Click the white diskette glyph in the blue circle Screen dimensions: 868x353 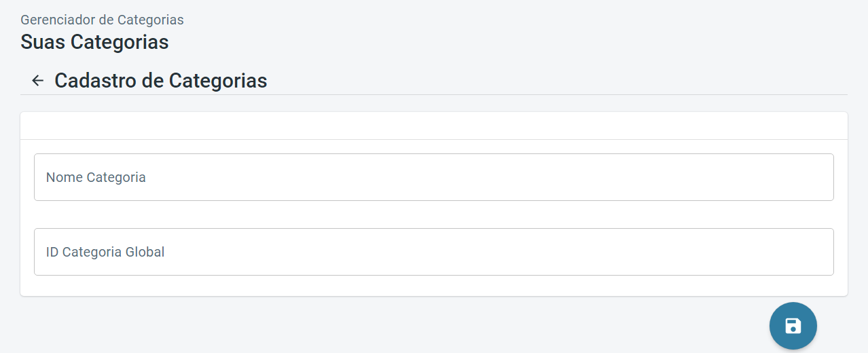point(793,326)
